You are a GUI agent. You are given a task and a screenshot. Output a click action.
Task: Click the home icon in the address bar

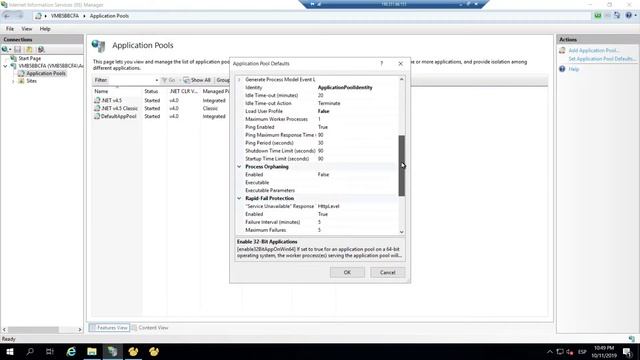pos(38,16)
